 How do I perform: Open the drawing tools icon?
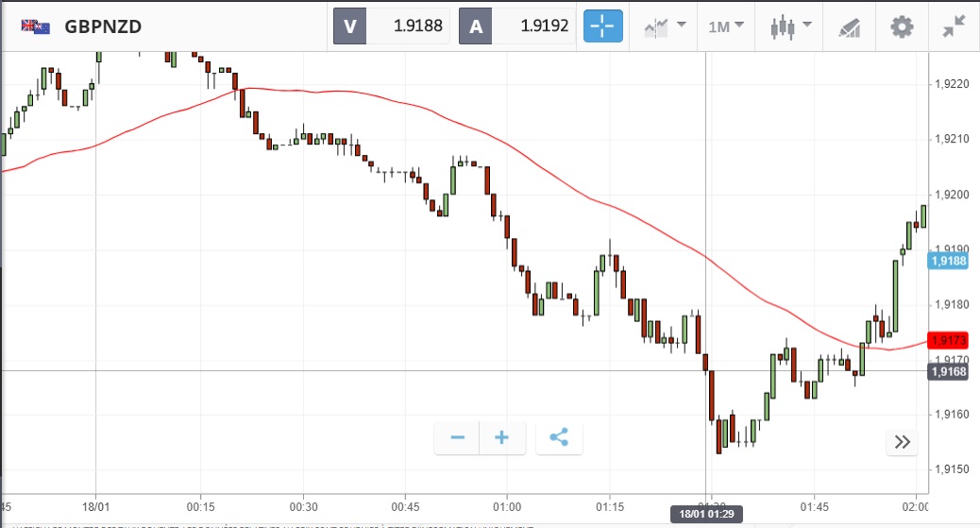coord(848,26)
